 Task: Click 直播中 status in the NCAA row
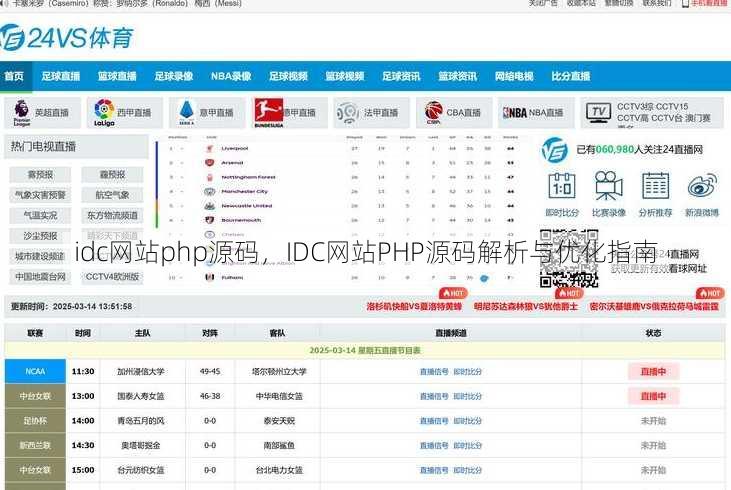click(653, 372)
